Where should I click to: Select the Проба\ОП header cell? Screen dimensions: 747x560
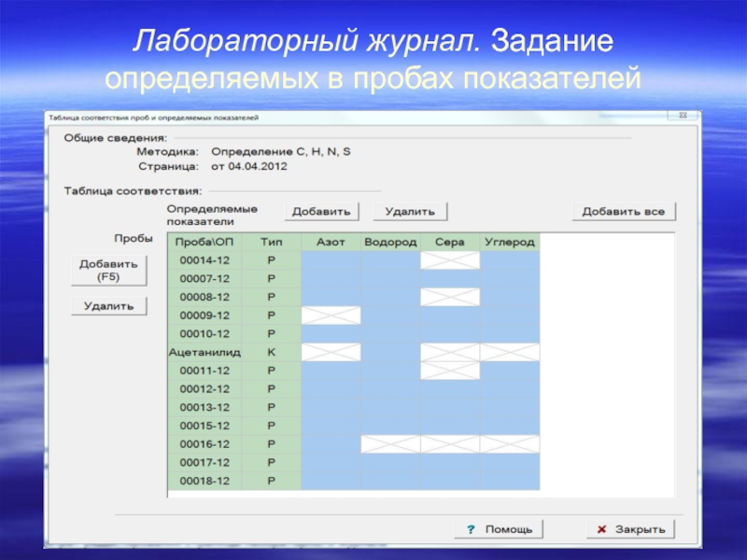pyautogui.click(x=204, y=243)
